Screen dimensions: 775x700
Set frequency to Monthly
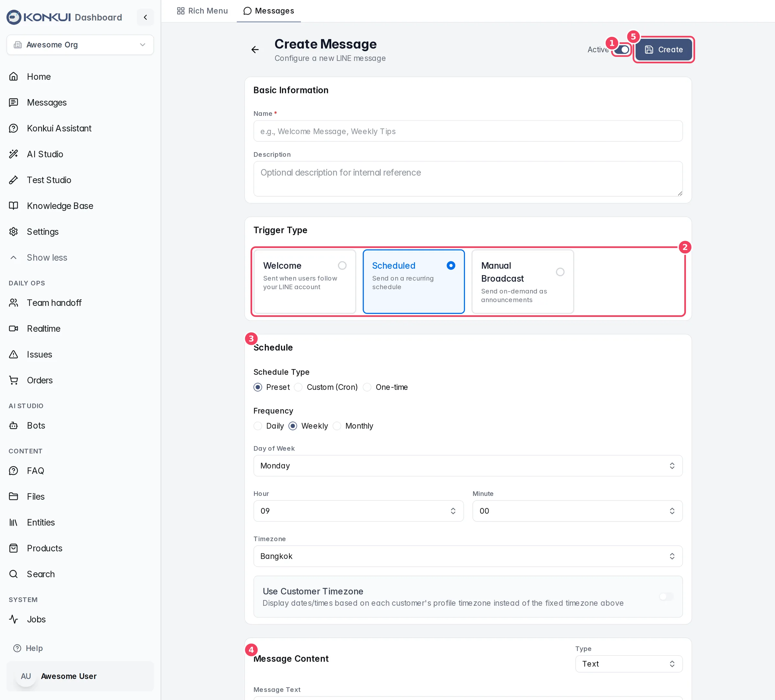[337, 426]
